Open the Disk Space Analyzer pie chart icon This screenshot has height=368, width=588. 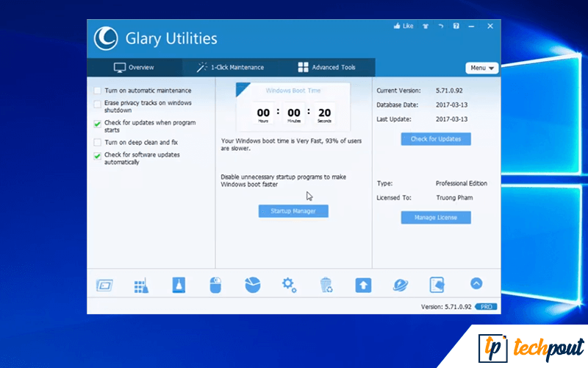[x=252, y=285]
